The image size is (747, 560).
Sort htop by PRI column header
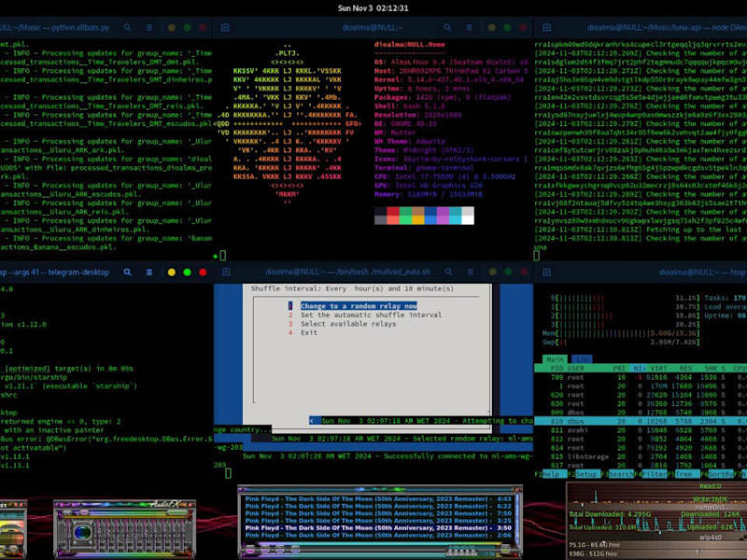619,369
